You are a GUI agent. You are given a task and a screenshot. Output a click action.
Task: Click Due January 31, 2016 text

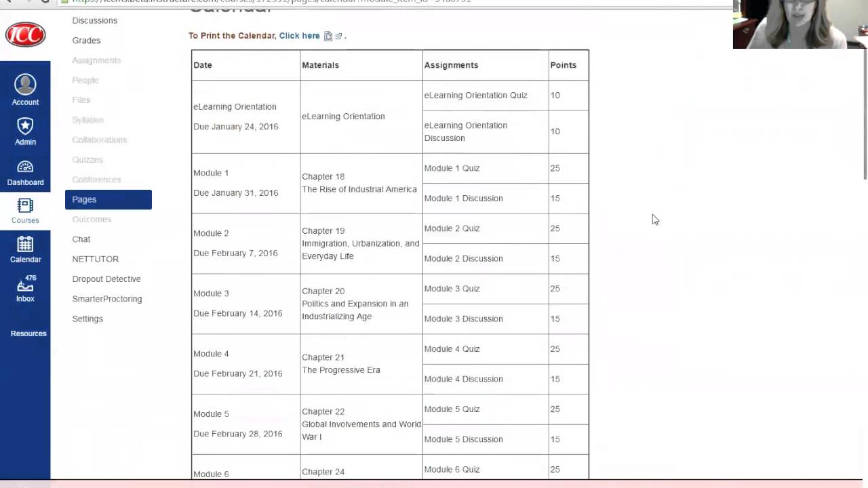click(x=235, y=193)
